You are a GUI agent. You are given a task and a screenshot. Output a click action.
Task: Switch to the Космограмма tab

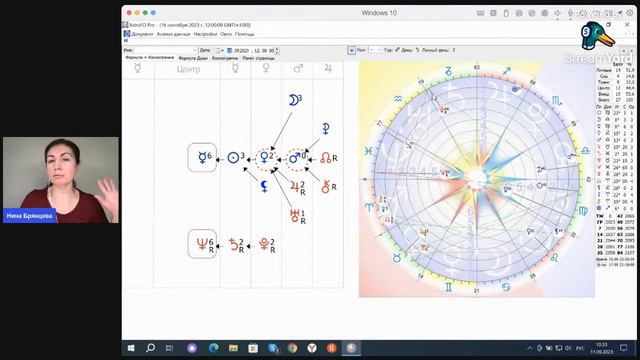225,58
